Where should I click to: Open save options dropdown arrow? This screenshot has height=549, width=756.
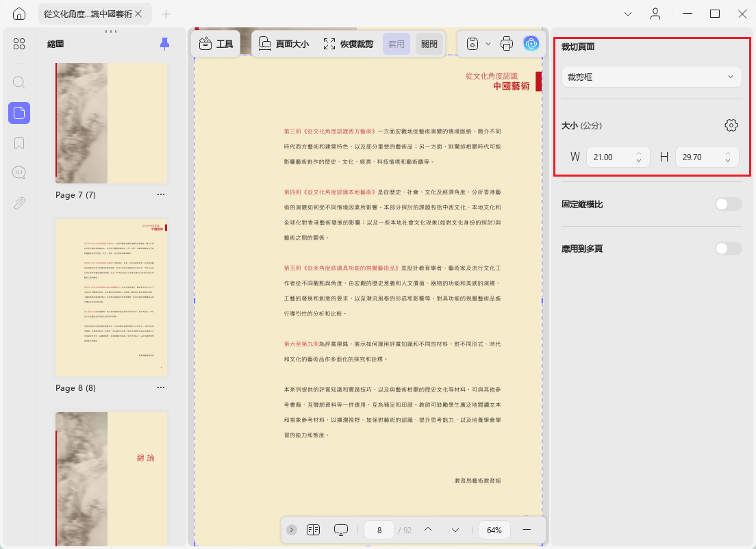click(x=488, y=44)
